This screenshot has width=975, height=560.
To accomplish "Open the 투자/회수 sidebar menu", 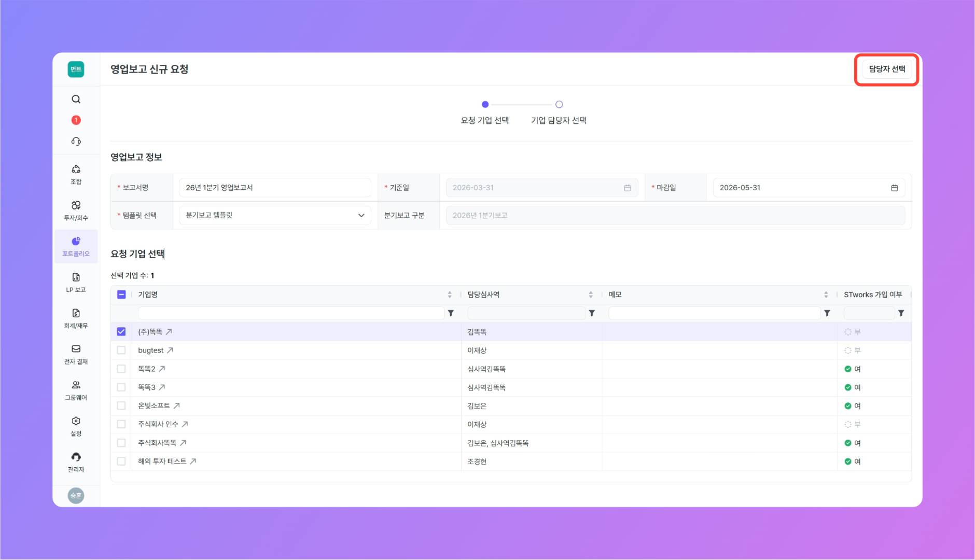I will [x=76, y=211].
